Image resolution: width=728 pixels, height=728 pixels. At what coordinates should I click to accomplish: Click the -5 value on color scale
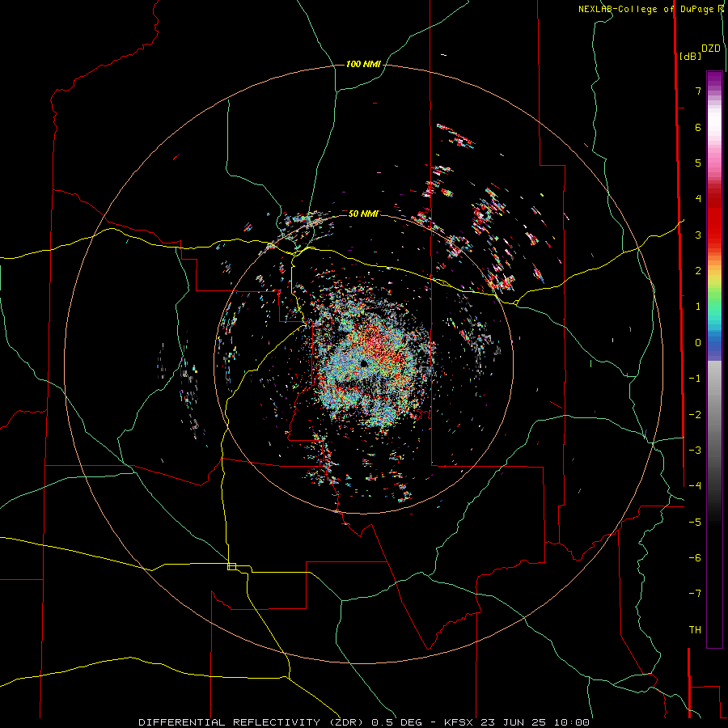point(695,523)
